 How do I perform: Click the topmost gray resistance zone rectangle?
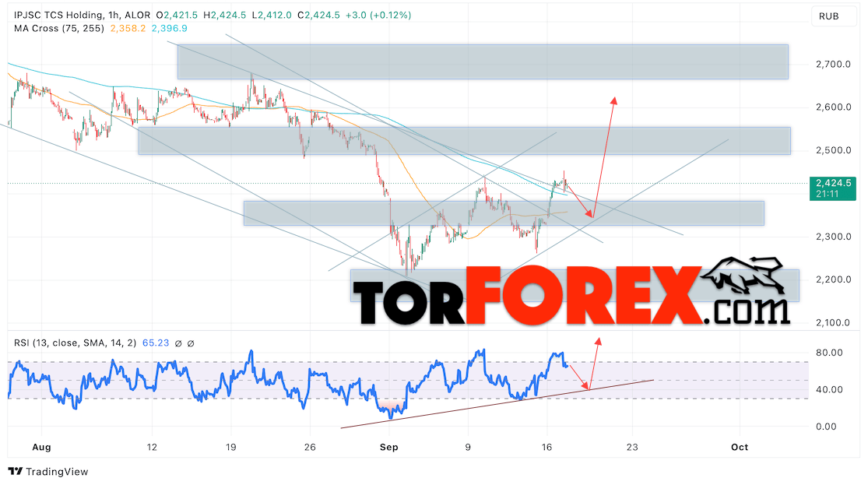tap(483, 62)
